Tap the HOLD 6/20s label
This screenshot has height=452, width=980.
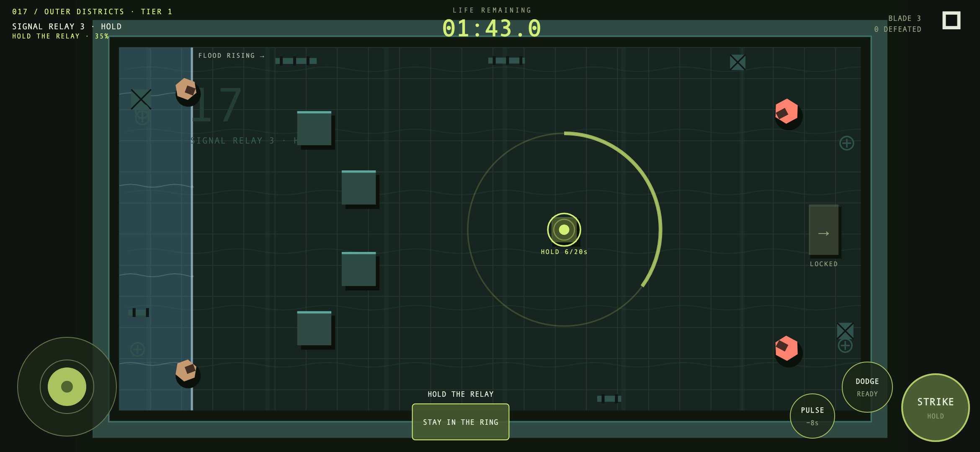(x=564, y=252)
